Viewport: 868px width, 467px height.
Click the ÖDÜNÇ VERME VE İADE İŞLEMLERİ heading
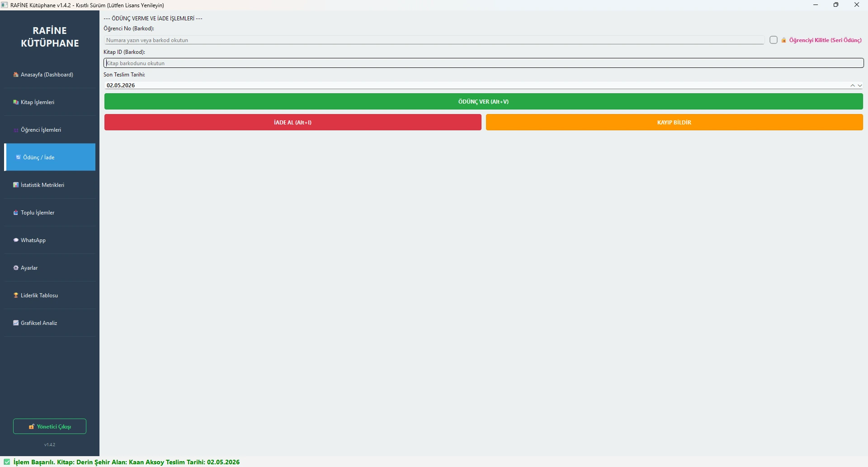click(x=153, y=19)
